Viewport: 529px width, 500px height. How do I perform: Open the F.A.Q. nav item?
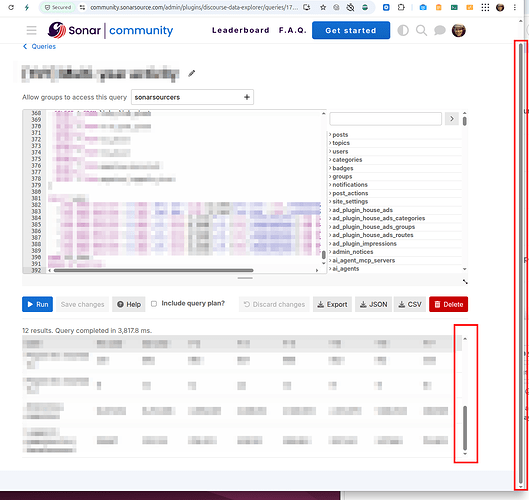click(x=293, y=30)
